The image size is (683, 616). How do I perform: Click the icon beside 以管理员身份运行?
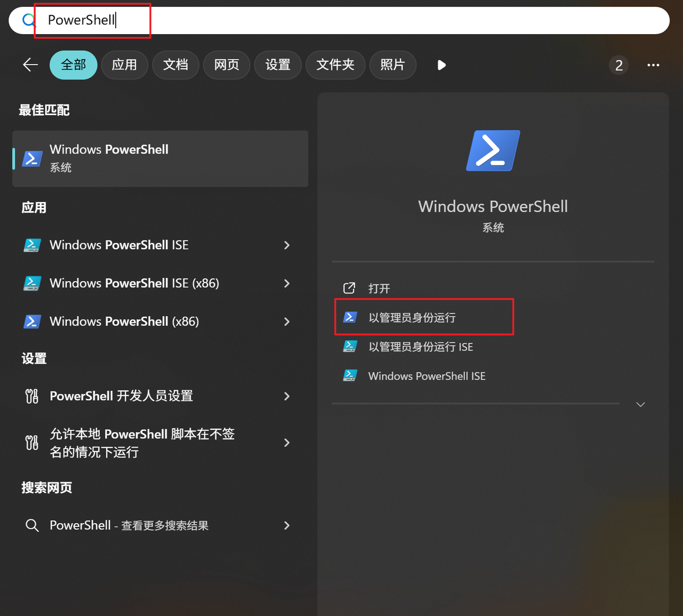coord(350,317)
